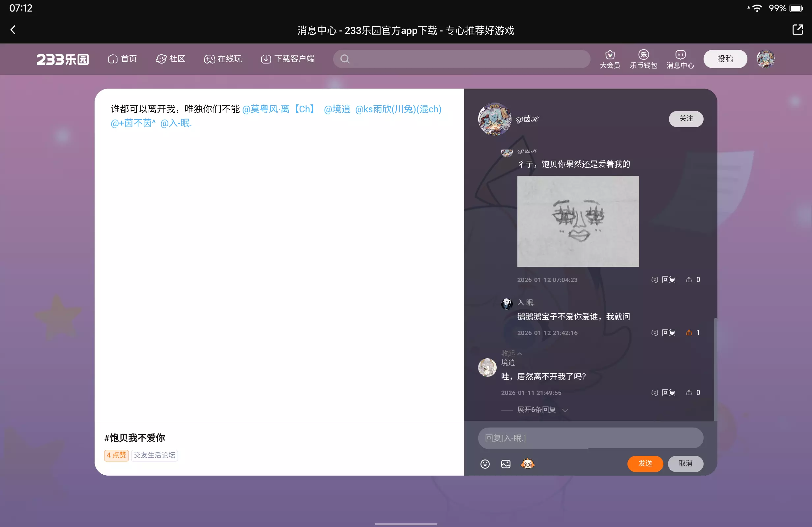Like 境逍's comment with the thumbs-up

[x=689, y=393]
